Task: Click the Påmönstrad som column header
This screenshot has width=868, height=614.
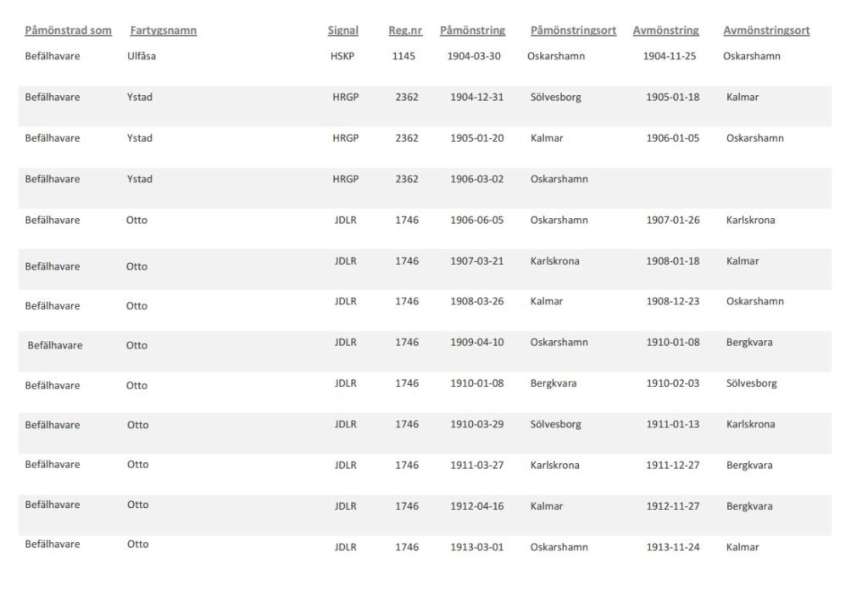Action: tap(68, 31)
